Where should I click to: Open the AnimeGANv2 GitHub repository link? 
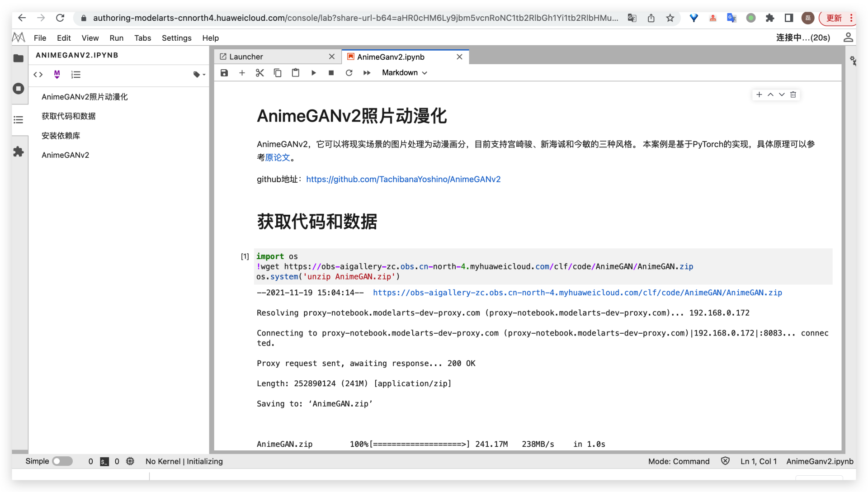(403, 180)
